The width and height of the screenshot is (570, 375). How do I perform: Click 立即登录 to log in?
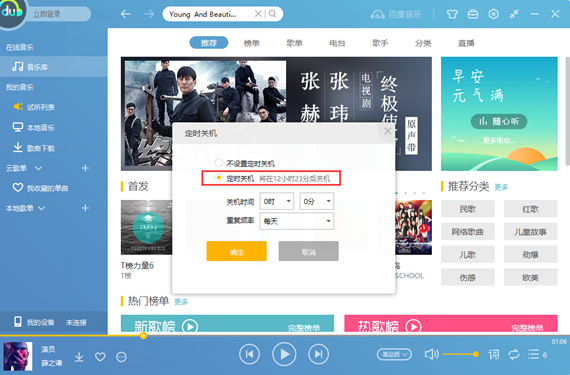pyautogui.click(x=47, y=15)
